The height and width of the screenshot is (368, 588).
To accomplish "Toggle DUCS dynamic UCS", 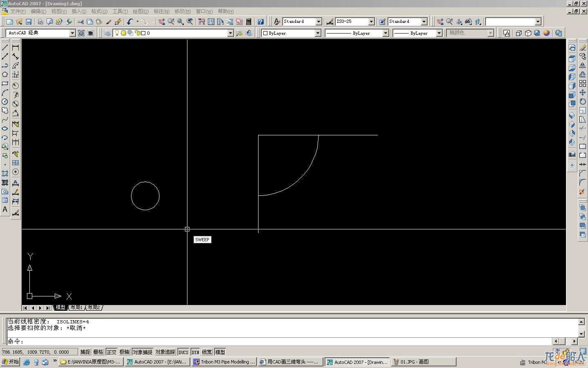I will (183, 352).
